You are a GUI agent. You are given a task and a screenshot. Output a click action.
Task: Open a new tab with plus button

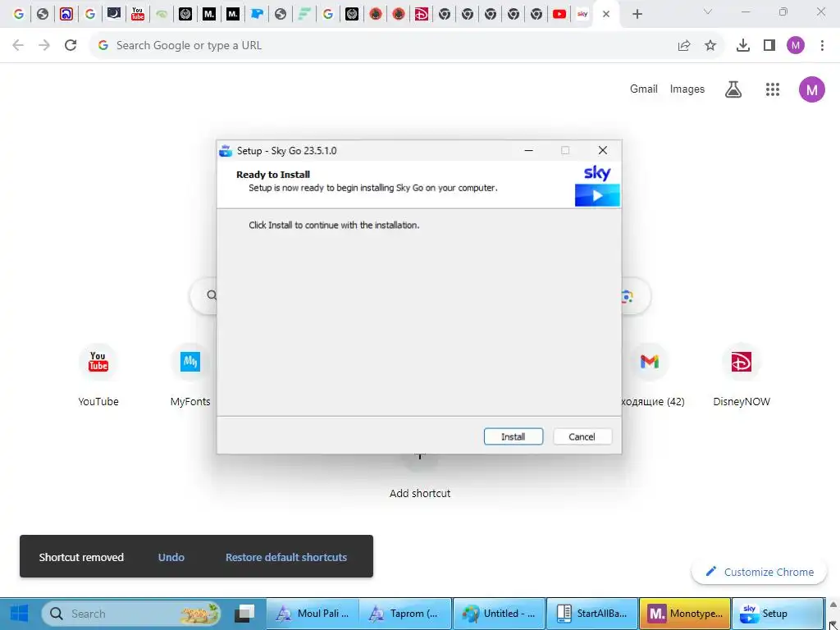point(637,14)
